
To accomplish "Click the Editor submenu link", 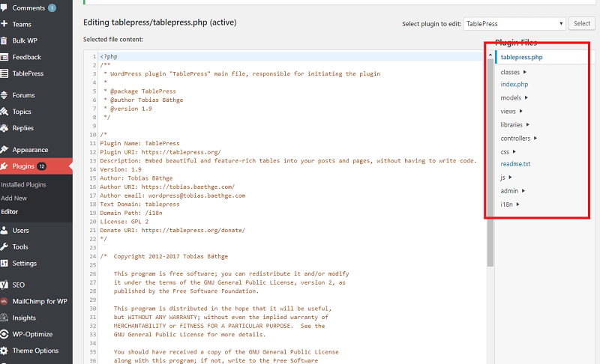I will coord(10,212).
